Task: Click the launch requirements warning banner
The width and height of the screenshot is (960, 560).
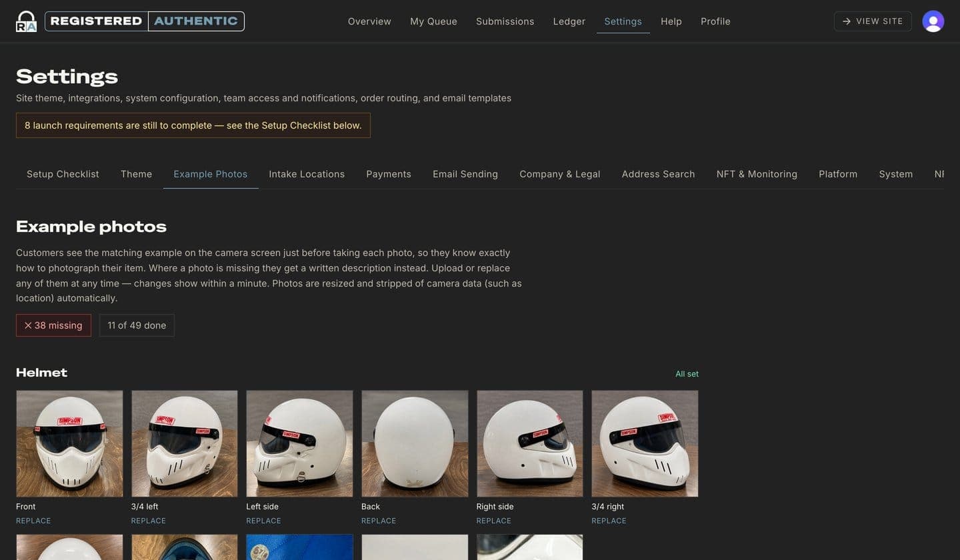Action: [x=193, y=125]
